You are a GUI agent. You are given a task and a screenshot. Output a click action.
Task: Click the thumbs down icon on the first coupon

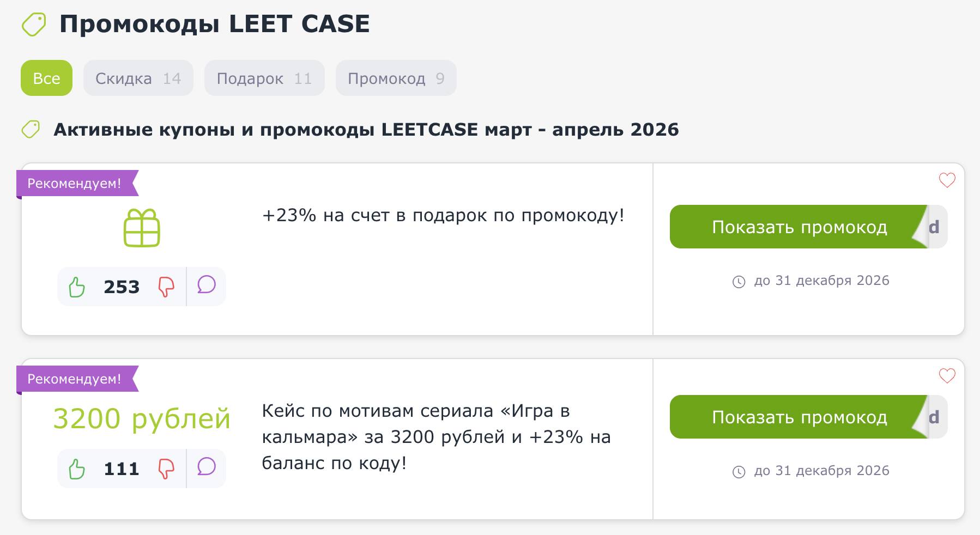tap(167, 286)
